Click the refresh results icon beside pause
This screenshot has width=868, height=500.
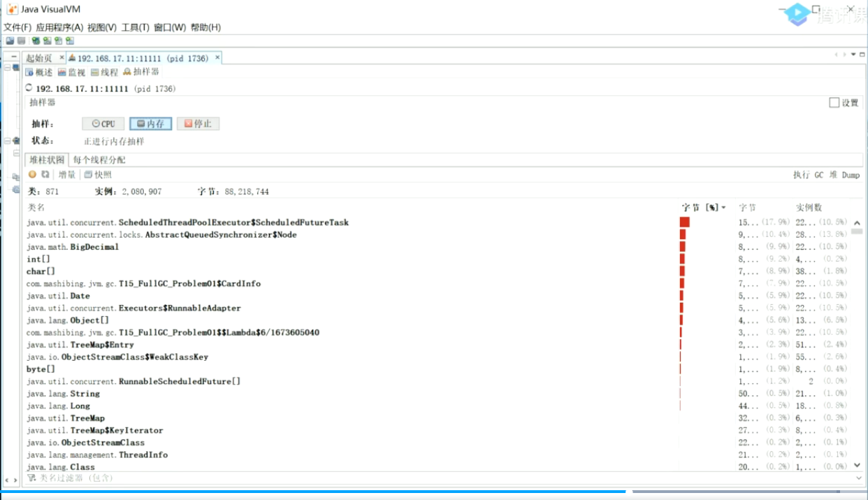click(44, 175)
